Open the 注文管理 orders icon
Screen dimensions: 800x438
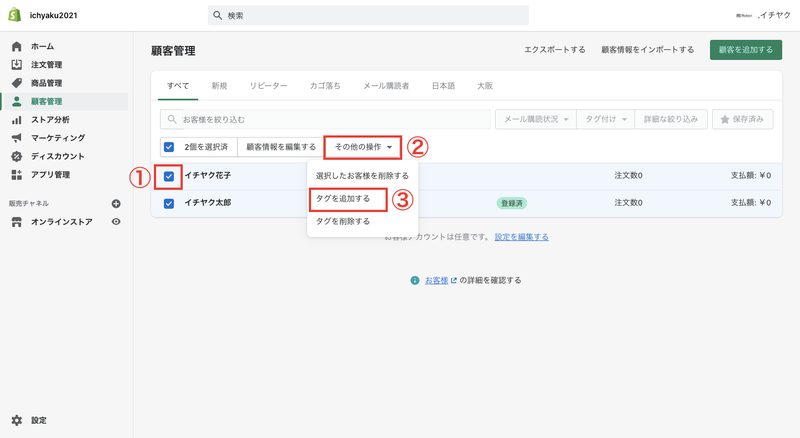point(17,65)
